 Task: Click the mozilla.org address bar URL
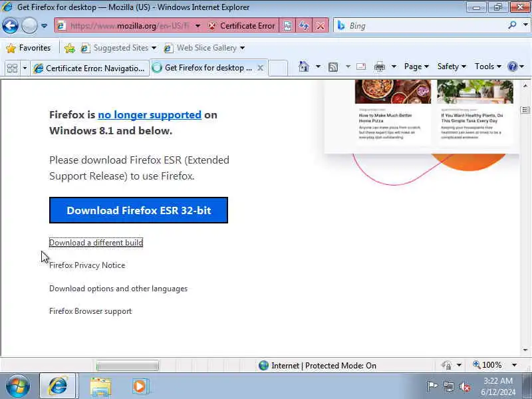click(x=129, y=26)
